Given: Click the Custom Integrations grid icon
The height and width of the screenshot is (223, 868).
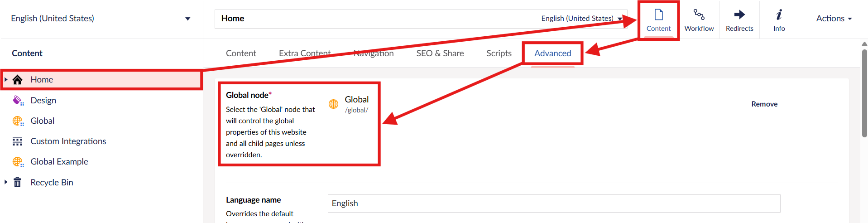Looking at the screenshot, I should [18, 141].
